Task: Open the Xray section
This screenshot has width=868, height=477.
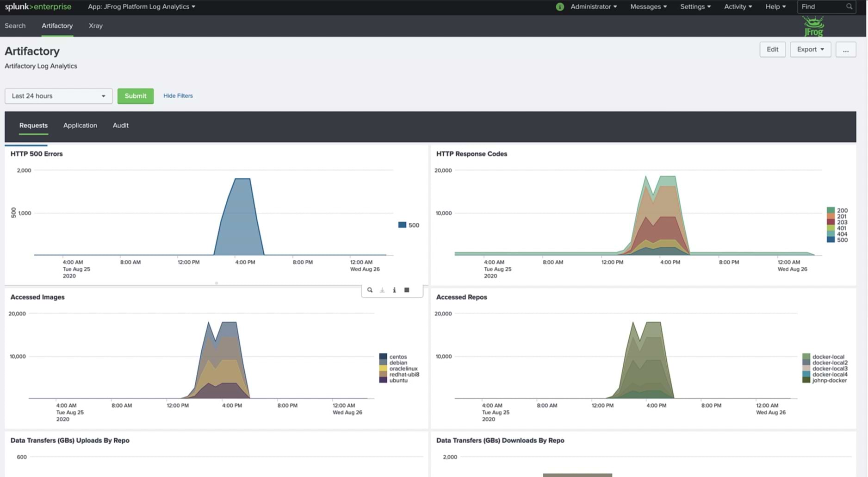Action: pyautogui.click(x=95, y=26)
